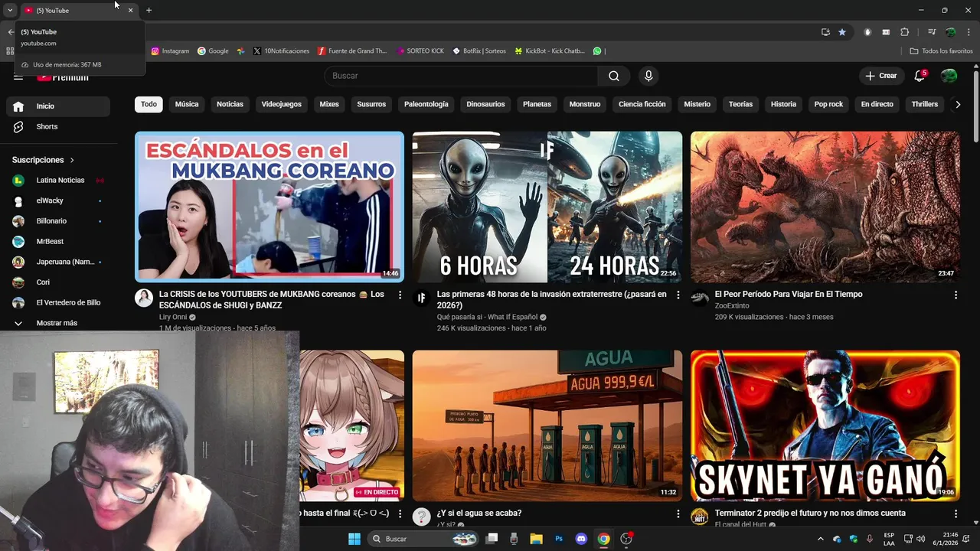Open El Vertedero de Billo subscription
980x551 pixels.
coord(58,303)
